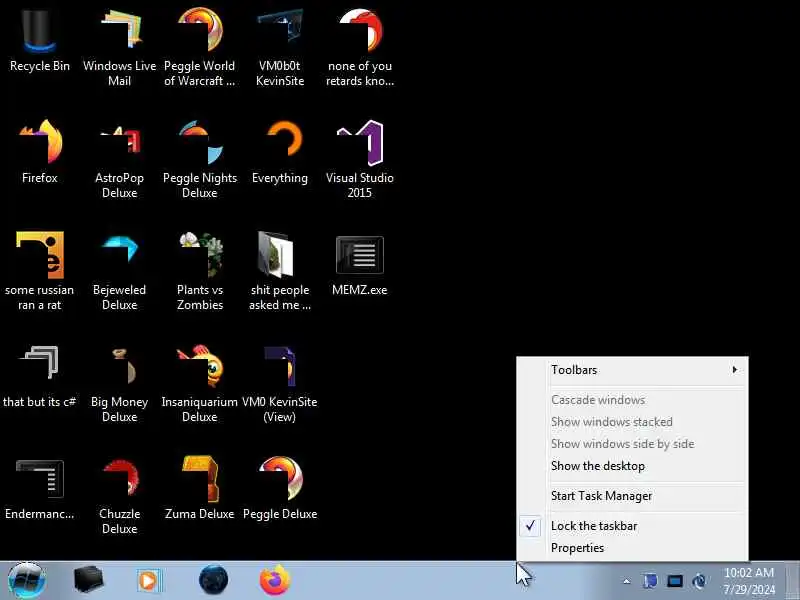The height and width of the screenshot is (600, 800).
Task: Select the Everything search icon
Action: click(x=280, y=151)
